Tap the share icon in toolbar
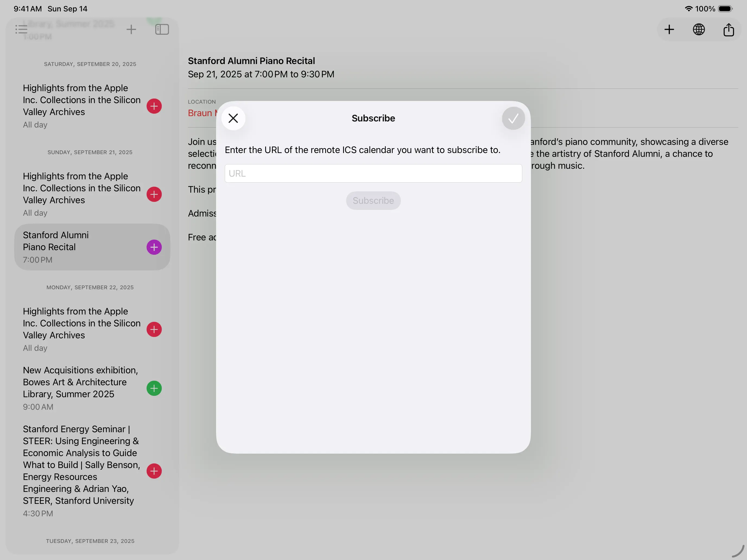Viewport: 747px width, 560px height. 729,29
